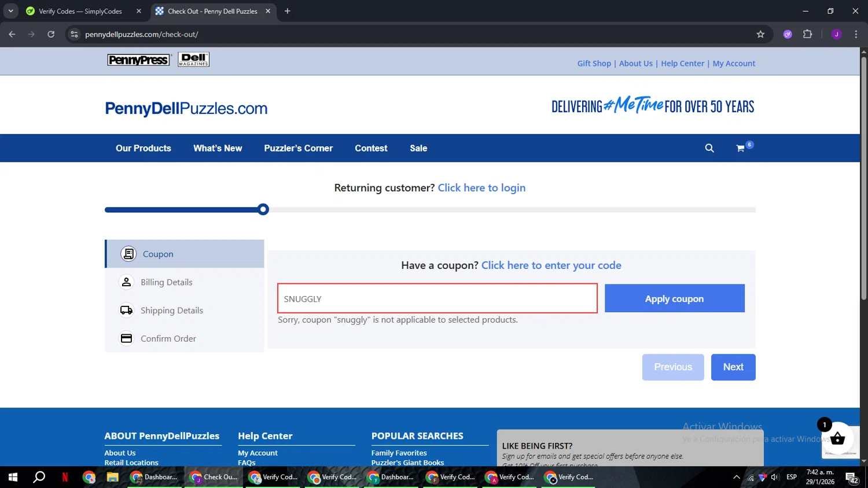The height and width of the screenshot is (488, 868).
Task: Open the Our Products menu
Action: (144, 148)
